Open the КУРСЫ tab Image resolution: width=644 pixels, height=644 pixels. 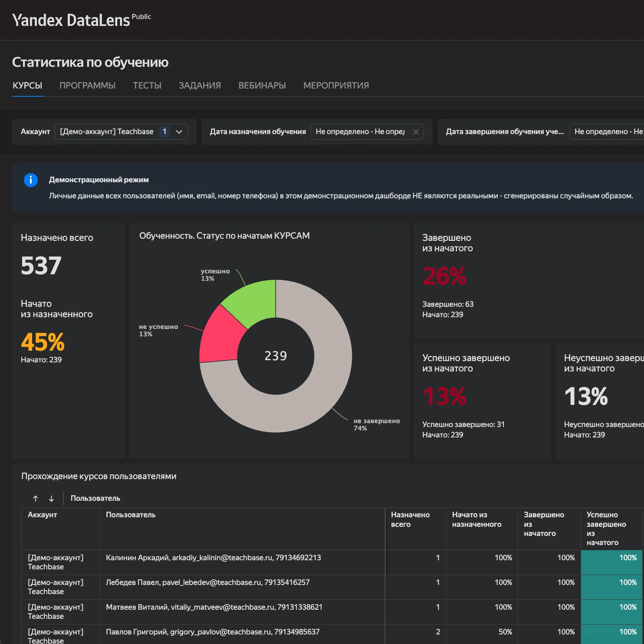tap(27, 85)
